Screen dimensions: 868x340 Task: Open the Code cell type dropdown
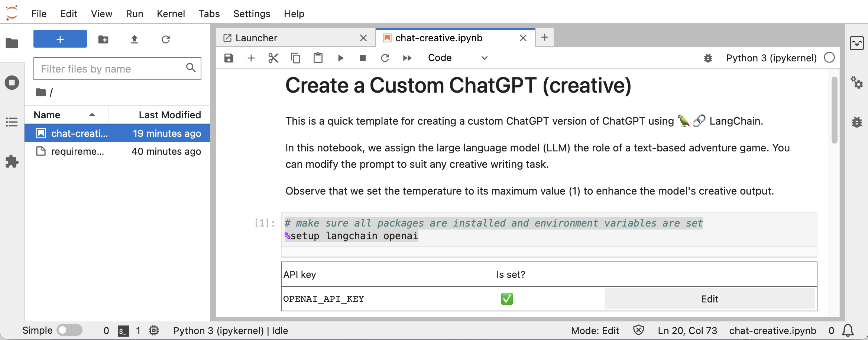(x=458, y=58)
